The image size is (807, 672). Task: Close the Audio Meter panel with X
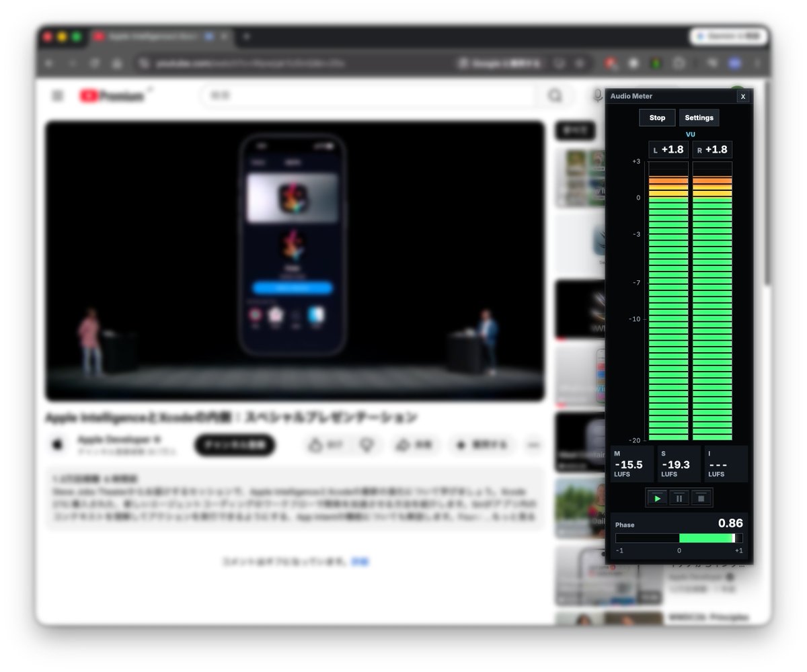tap(743, 97)
